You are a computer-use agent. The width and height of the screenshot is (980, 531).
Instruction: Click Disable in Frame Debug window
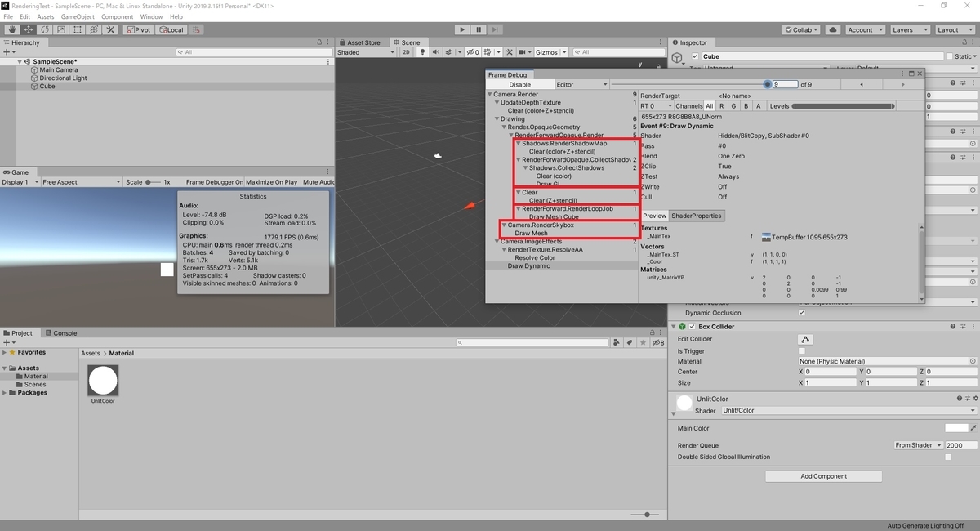point(520,84)
